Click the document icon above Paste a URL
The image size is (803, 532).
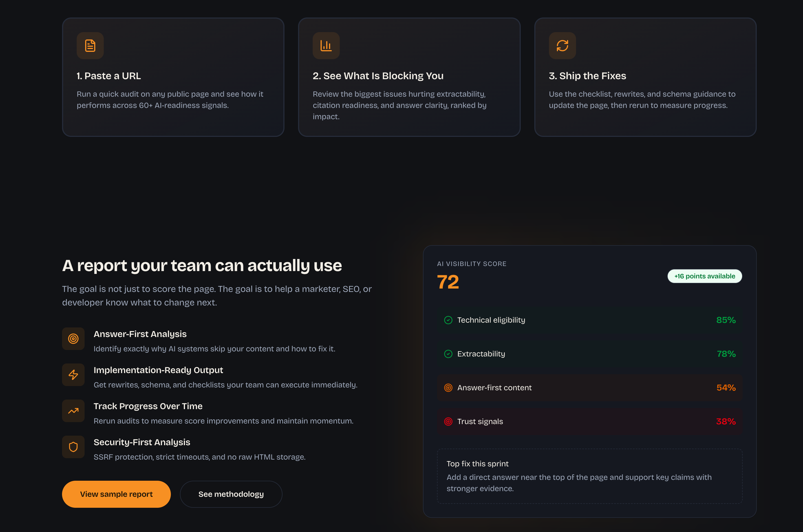90,46
